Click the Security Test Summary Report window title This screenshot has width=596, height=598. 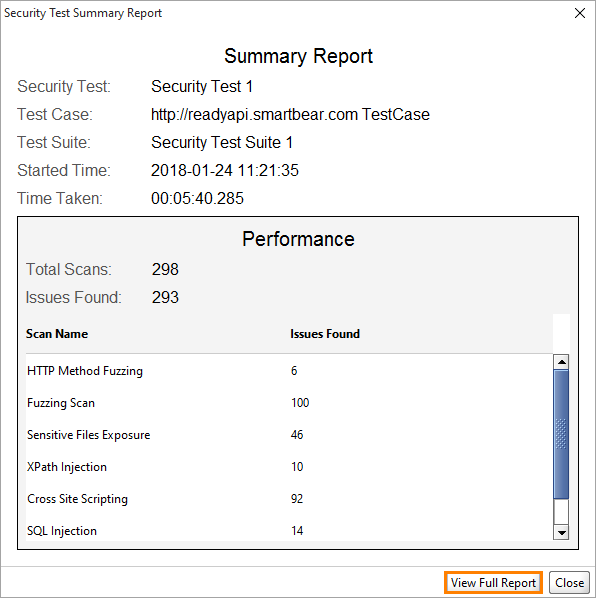[x=83, y=13]
